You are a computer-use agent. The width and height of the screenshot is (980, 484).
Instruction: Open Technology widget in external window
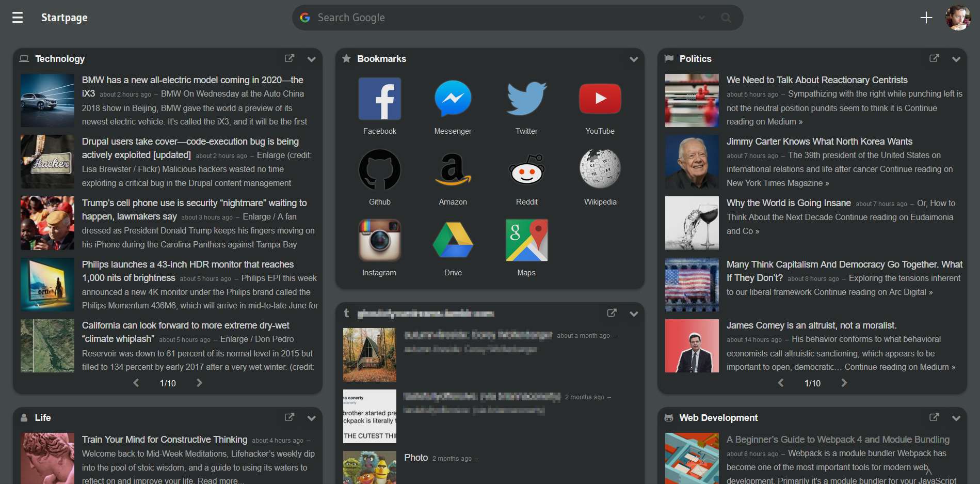[290, 58]
